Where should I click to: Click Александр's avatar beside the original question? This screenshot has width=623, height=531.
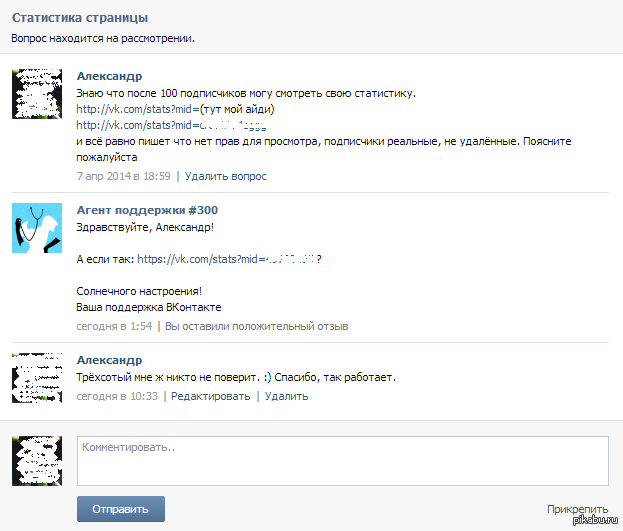tap(37, 94)
